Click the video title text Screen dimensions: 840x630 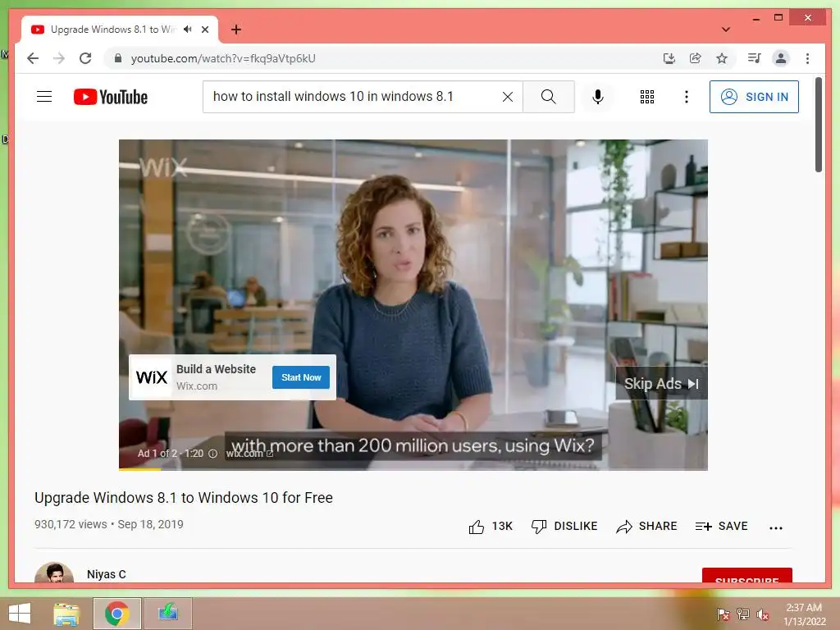[184, 498]
